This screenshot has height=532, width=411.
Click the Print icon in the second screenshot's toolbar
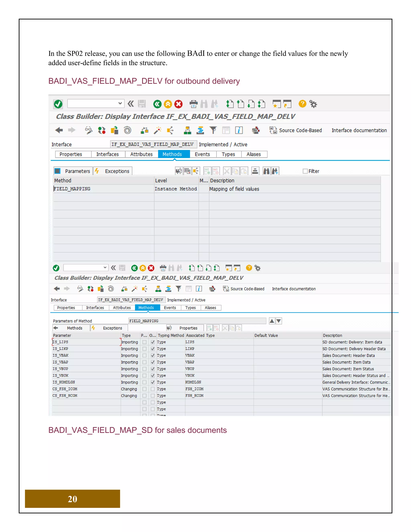[163, 268]
